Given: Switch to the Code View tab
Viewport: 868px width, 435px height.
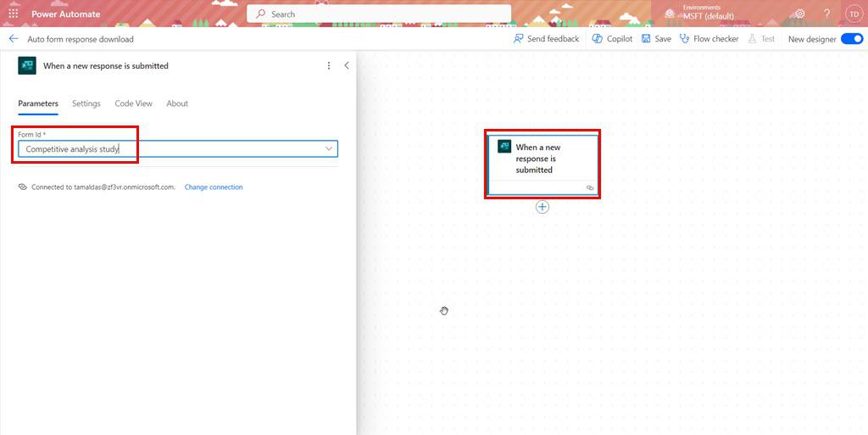Looking at the screenshot, I should (133, 103).
